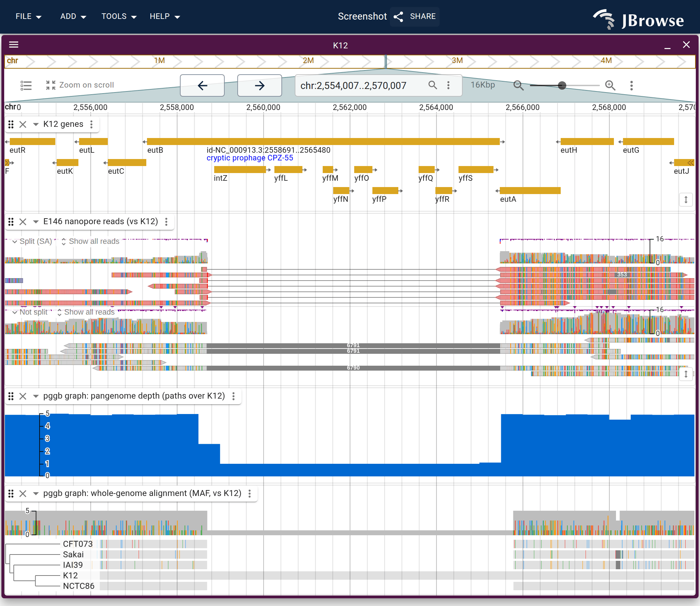Open the ADD menu
This screenshot has width=700, height=606.
click(x=73, y=16)
